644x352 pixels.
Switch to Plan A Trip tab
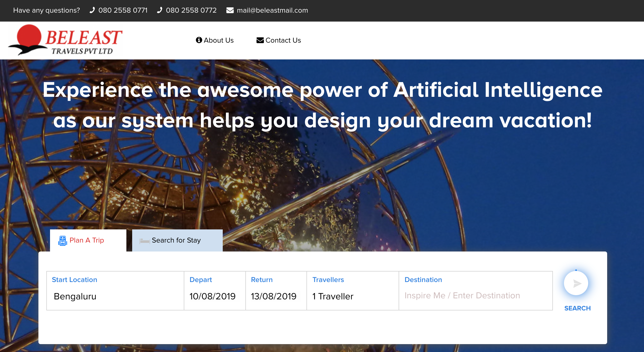(x=88, y=240)
